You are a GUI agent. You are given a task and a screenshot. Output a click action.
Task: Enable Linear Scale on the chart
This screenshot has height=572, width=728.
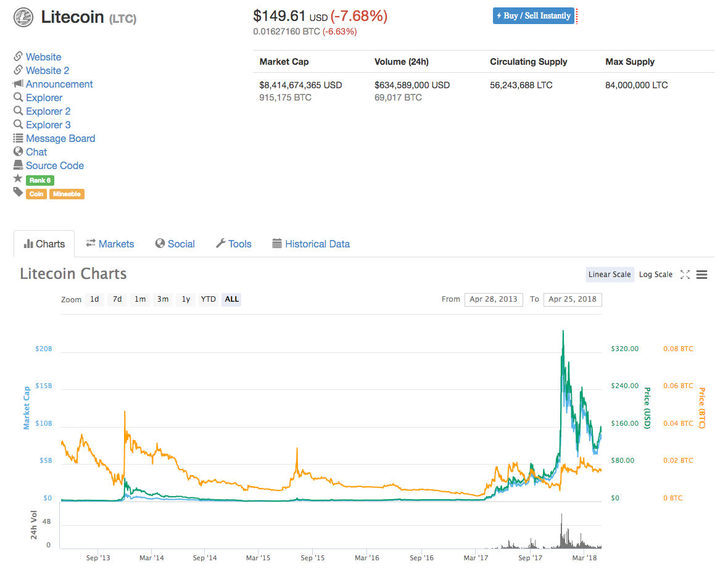(610, 275)
